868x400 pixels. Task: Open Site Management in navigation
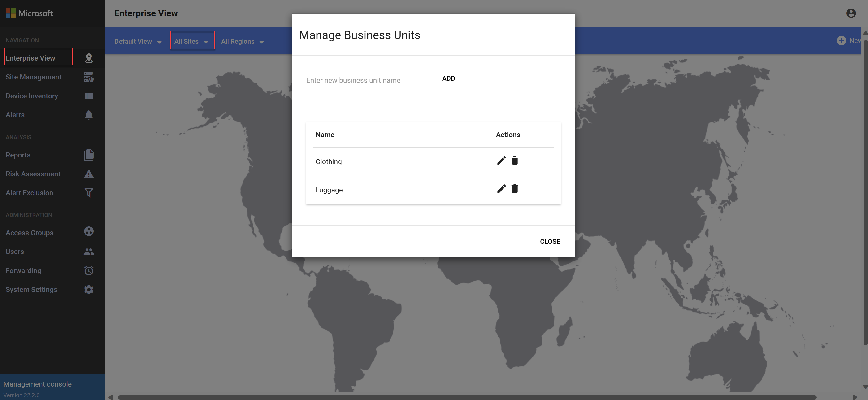[x=34, y=77]
